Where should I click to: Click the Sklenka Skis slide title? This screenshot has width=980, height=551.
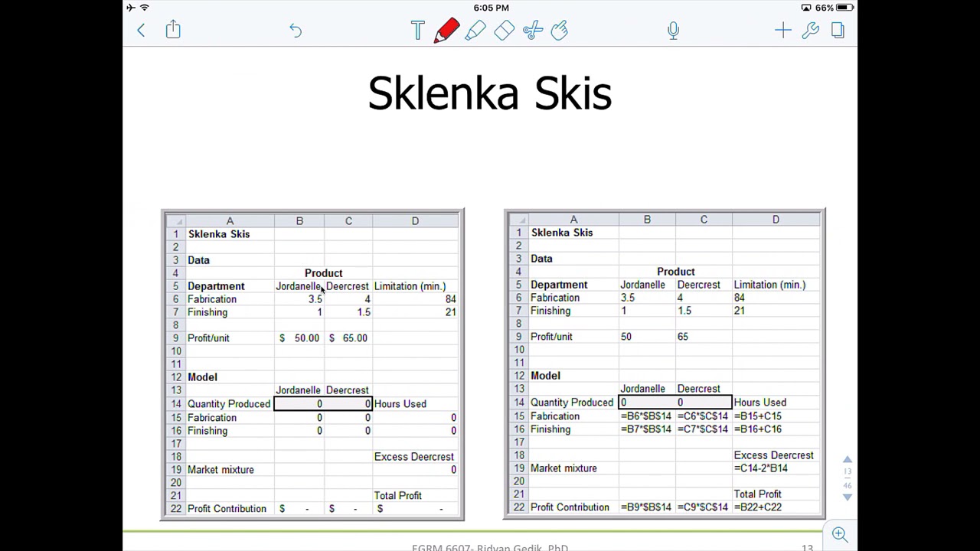point(490,93)
